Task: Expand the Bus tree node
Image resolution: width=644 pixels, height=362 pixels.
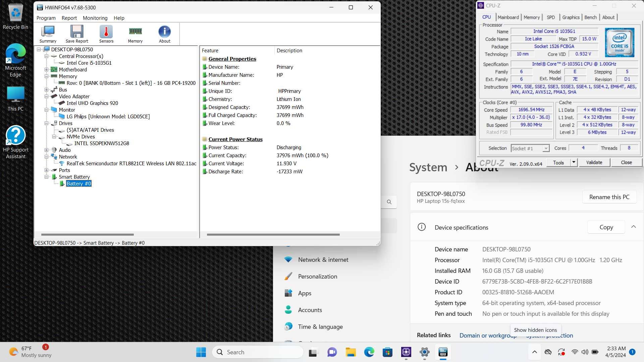Action: click(47, 89)
